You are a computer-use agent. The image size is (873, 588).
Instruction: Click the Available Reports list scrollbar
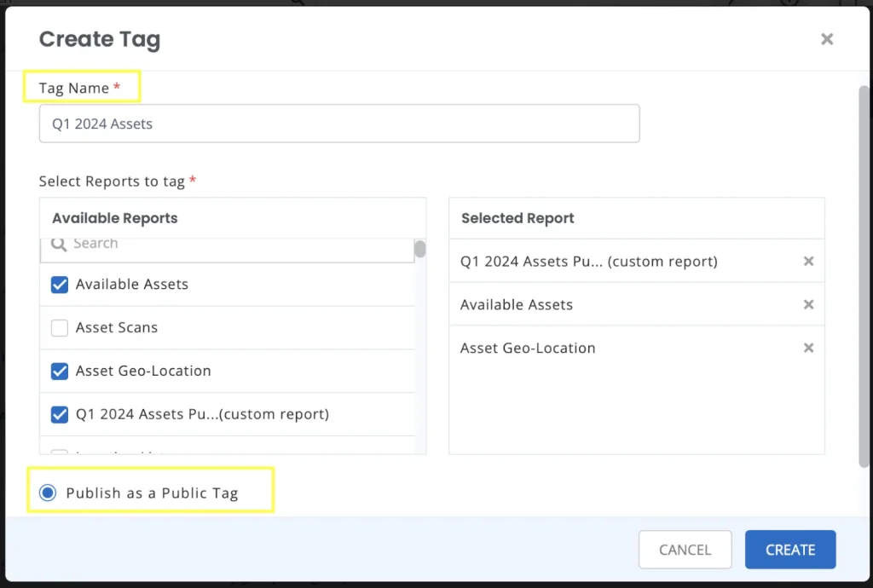pyautogui.click(x=420, y=249)
